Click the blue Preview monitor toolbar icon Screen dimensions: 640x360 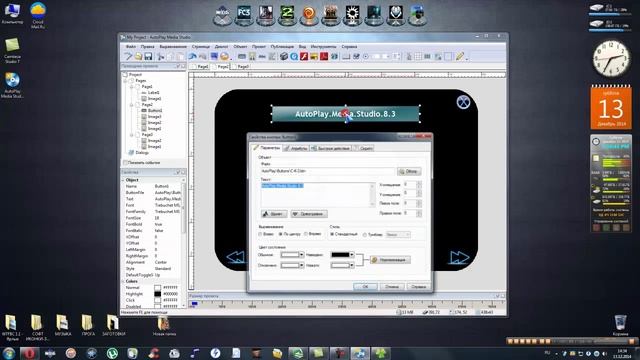click(214, 56)
